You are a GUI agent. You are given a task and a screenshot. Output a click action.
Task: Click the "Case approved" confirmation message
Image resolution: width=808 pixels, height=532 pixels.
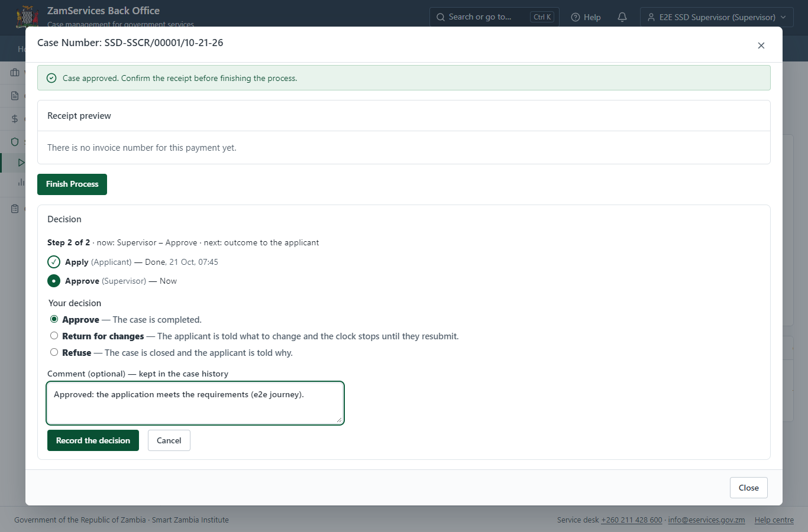click(180, 78)
